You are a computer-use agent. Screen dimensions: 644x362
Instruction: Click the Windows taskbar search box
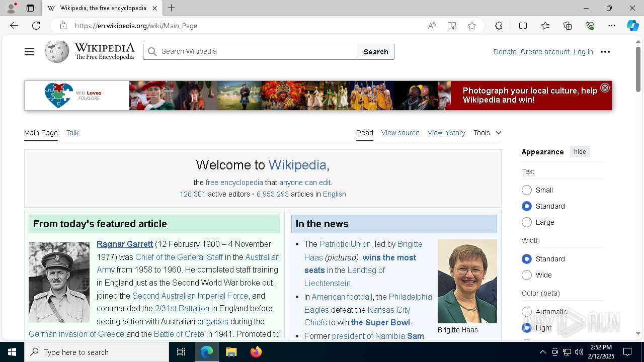[97, 352]
